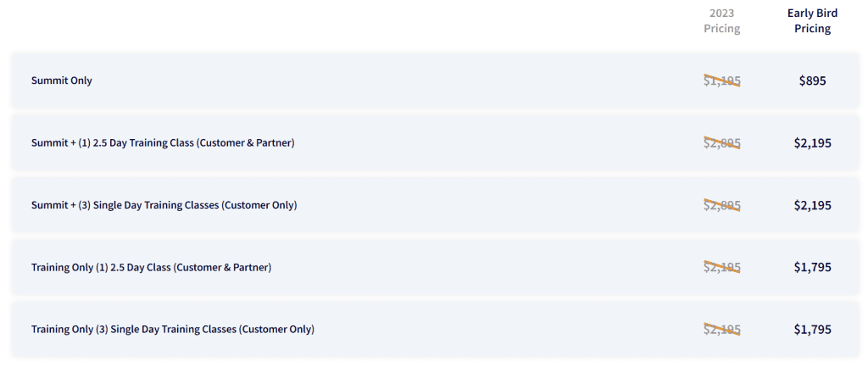Viewport: 868px width, 367px height.
Task: Click the orange strikethrough line on $1,195
Action: click(722, 81)
